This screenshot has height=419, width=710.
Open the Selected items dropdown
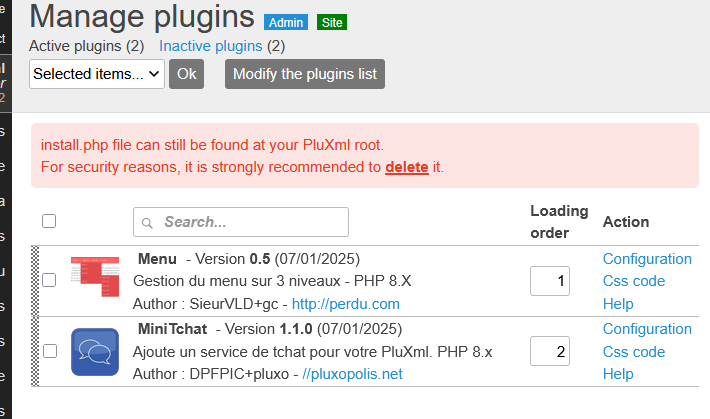tap(97, 74)
